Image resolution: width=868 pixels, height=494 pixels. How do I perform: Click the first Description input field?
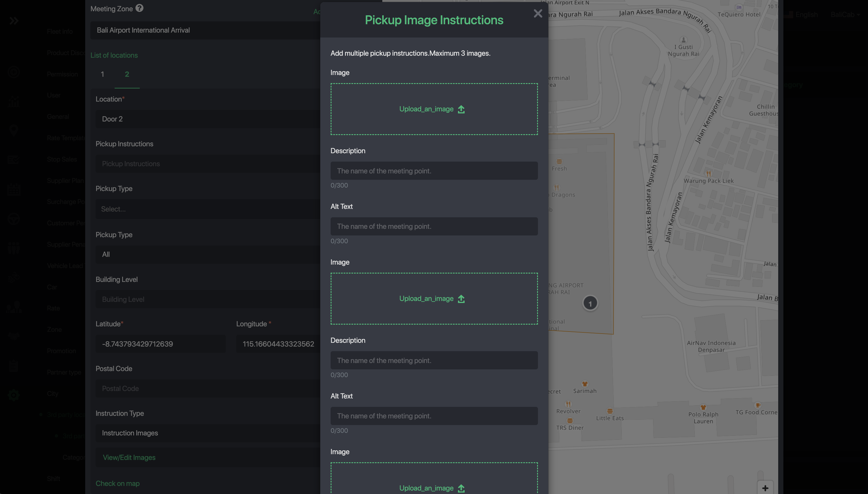coord(434,171)
